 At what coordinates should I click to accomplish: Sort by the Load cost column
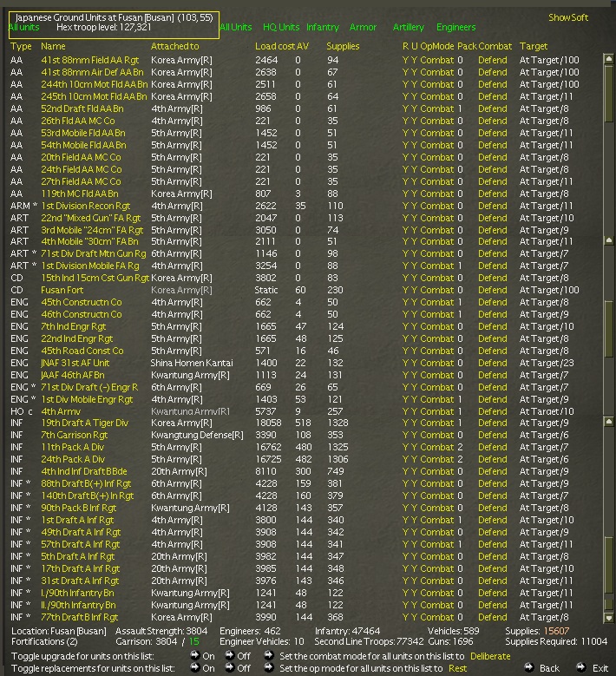(274, 46)
